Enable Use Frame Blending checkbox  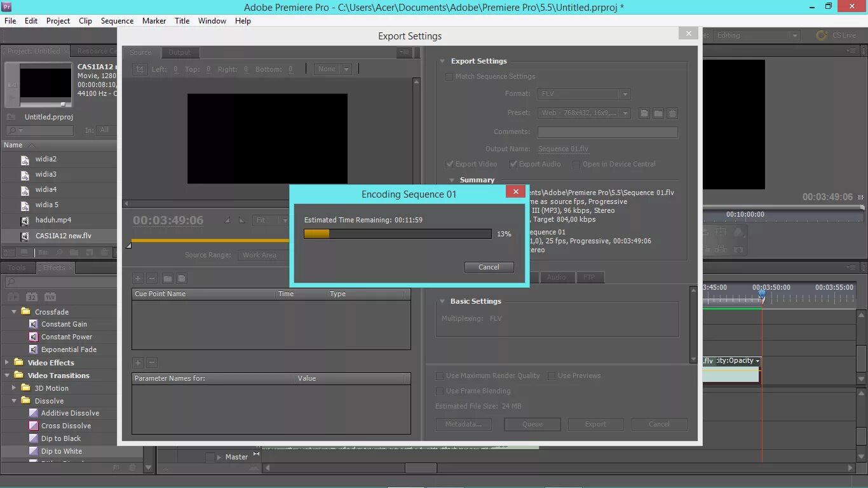(440, 391)
